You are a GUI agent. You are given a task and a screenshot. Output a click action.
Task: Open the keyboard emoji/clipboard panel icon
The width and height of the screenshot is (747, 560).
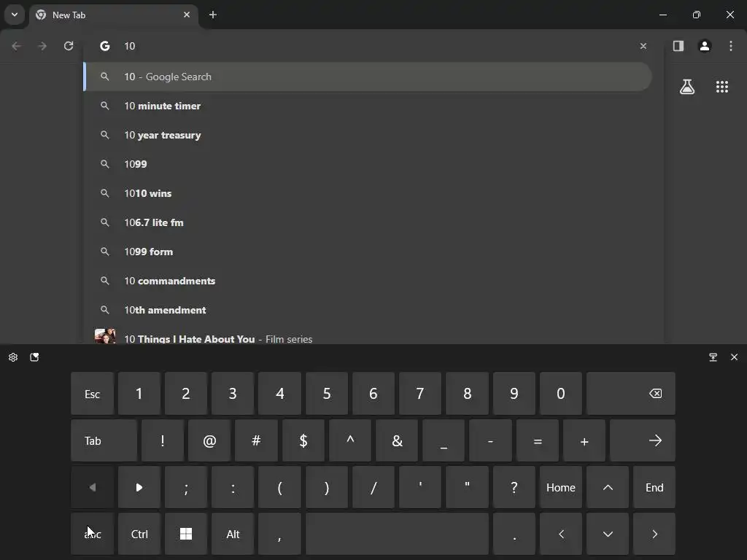[x=34, y=357]
